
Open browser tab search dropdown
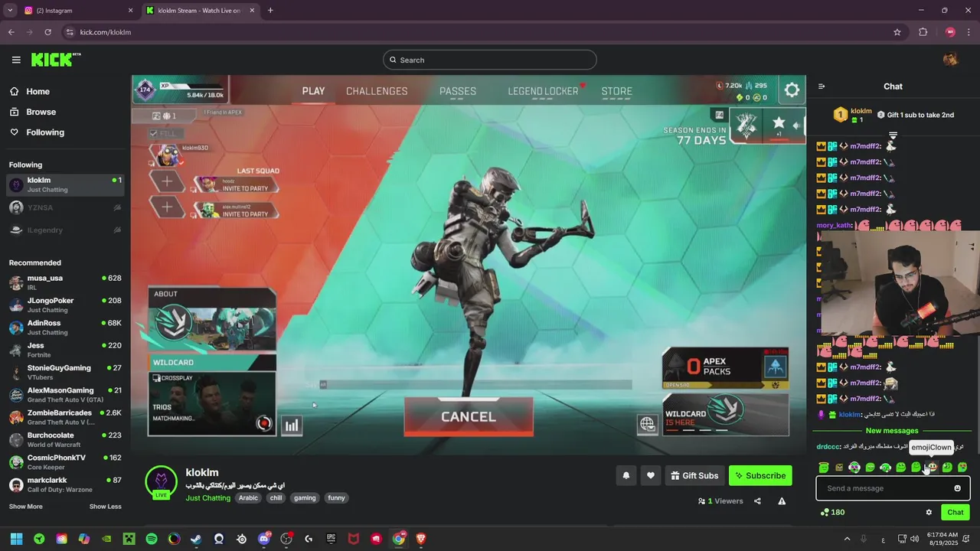point(10,11)
